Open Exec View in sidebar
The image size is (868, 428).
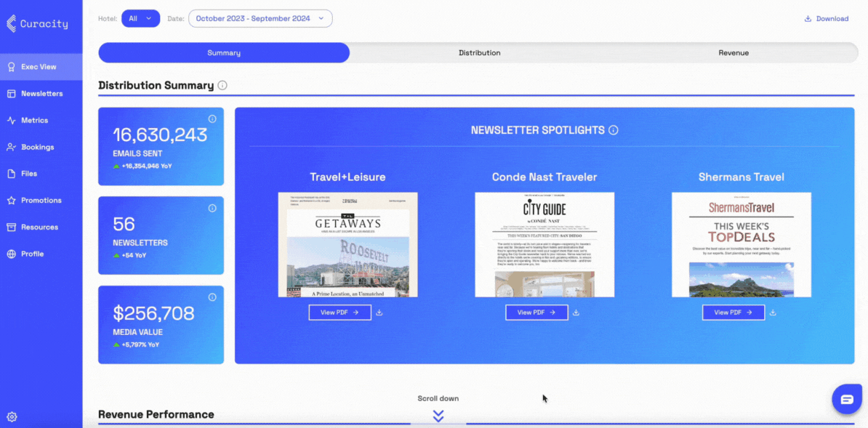41,67
